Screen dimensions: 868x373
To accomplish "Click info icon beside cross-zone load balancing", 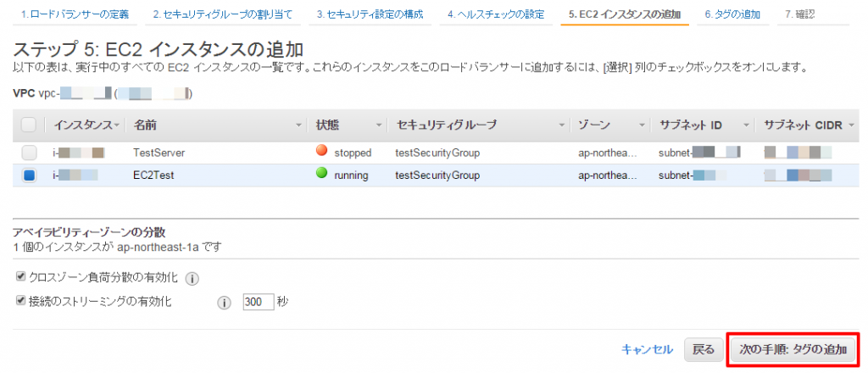I will pos(192,279).
